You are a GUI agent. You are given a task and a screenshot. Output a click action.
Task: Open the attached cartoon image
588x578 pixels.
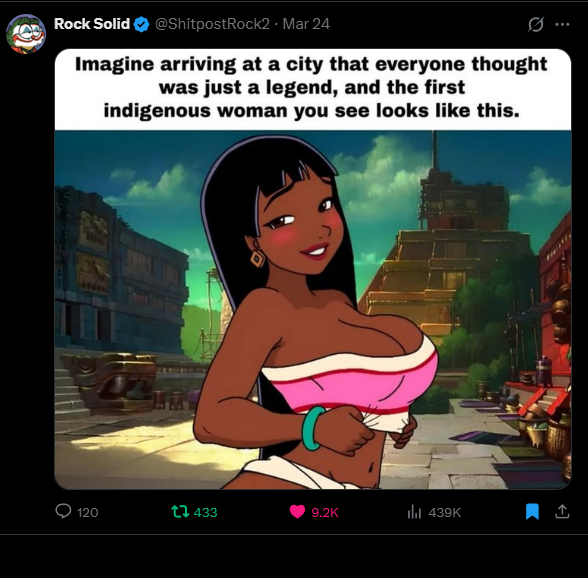pyautogui.click(x=313, y=309)
